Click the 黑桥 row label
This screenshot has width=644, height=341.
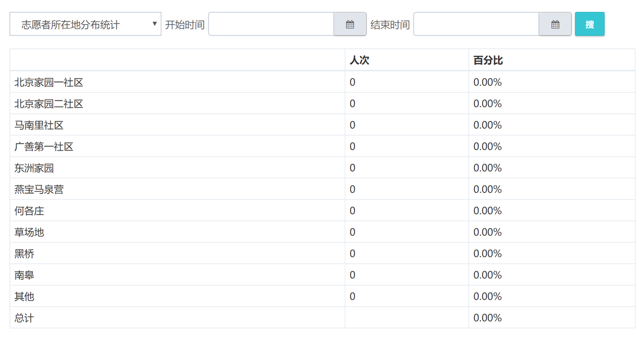tap(24, 254)
